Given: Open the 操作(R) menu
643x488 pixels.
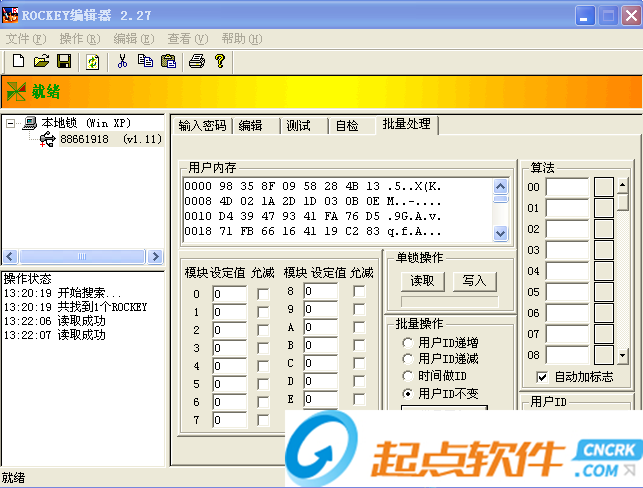Looking at the screenshot, I should pos(80,39).
